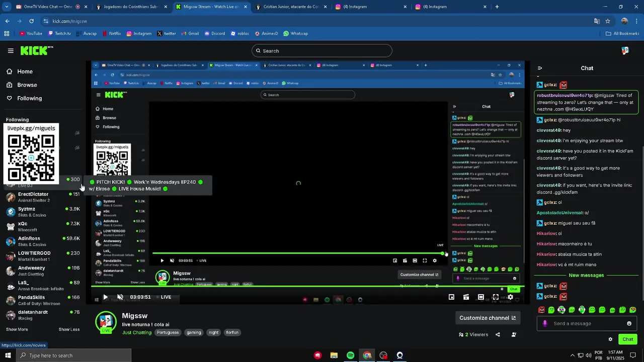Seek on main player's green progress bar
The width and height of the screenshot is (644, 362).
click(x=308, y=287)
